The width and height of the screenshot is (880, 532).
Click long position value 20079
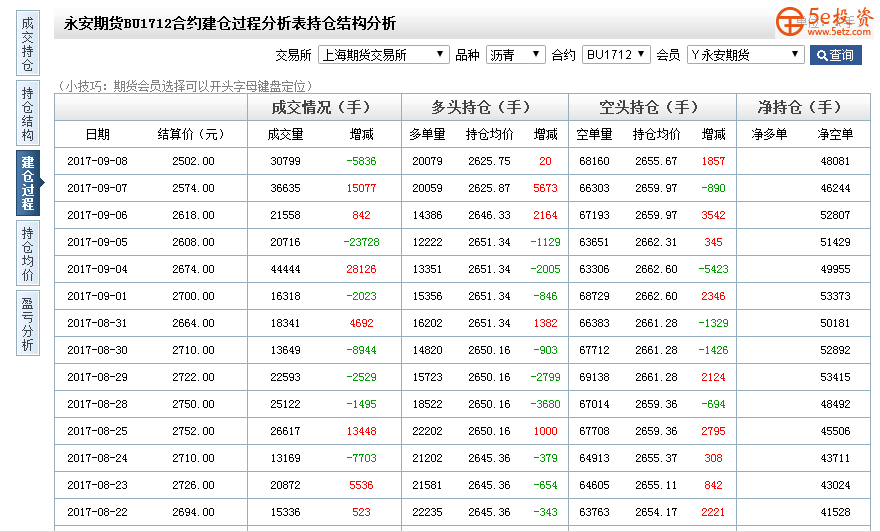[427, 162]
